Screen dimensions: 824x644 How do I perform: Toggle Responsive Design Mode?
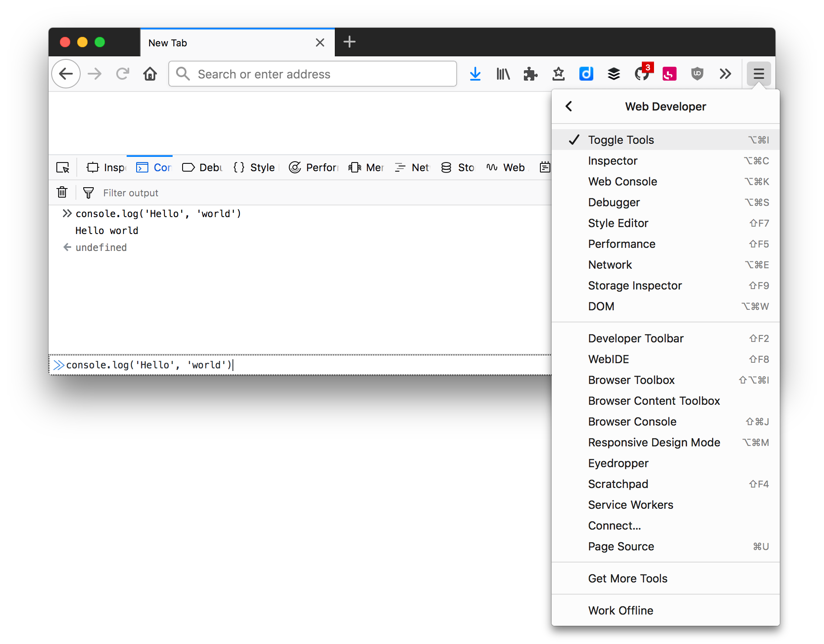click(654, 442)
